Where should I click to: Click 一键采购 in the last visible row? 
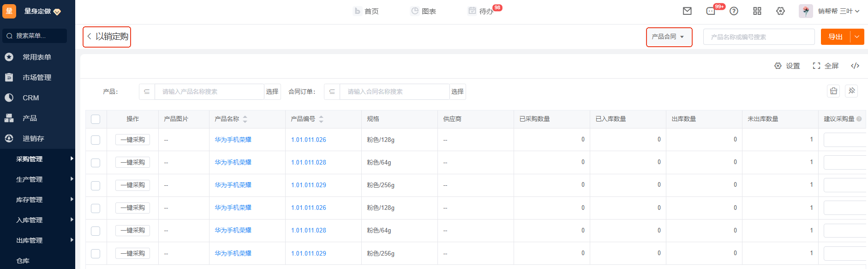(132, 253)
